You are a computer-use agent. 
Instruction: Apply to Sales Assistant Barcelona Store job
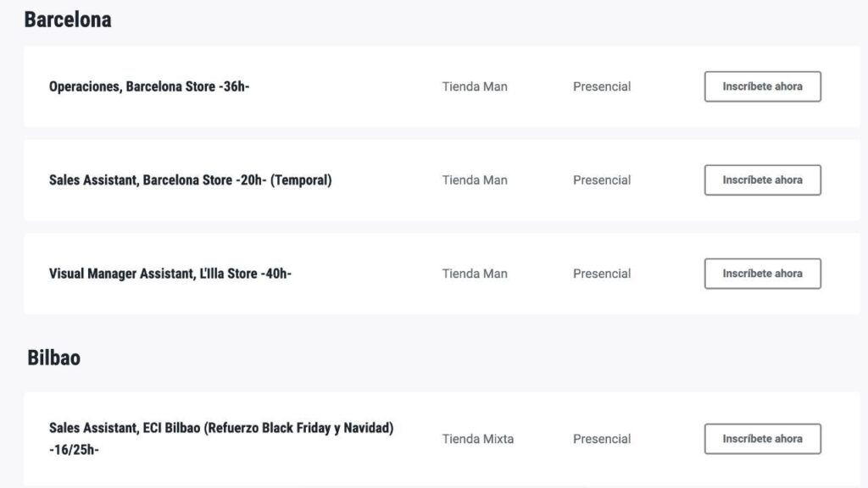[x=762, y=180]
